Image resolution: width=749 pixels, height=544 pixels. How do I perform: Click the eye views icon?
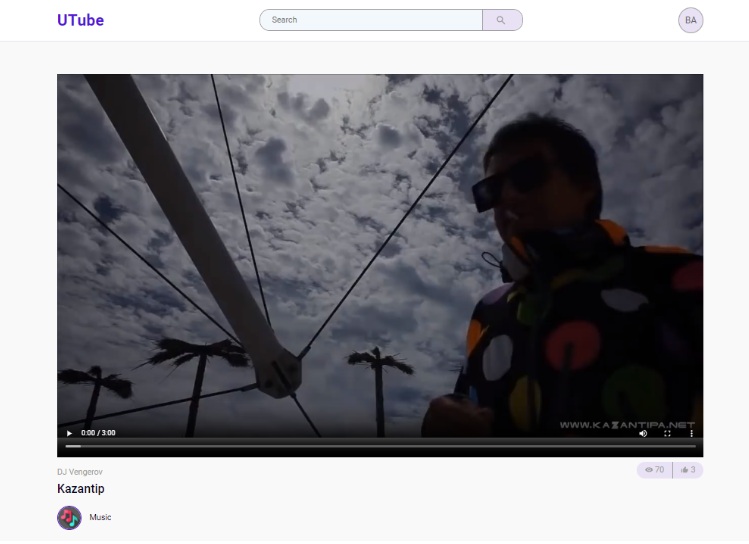(x=648, y=470)
